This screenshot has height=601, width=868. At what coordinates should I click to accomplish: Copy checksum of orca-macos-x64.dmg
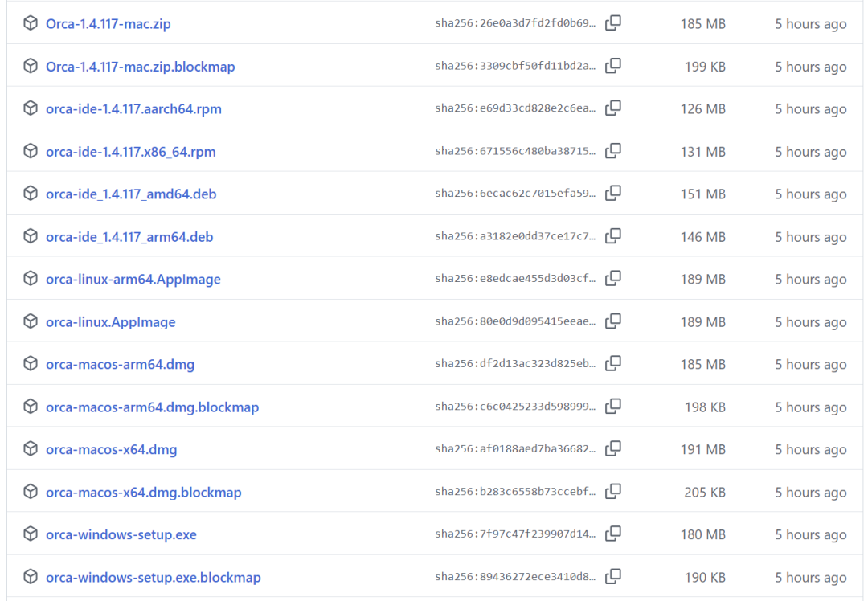tap(612, 449)
